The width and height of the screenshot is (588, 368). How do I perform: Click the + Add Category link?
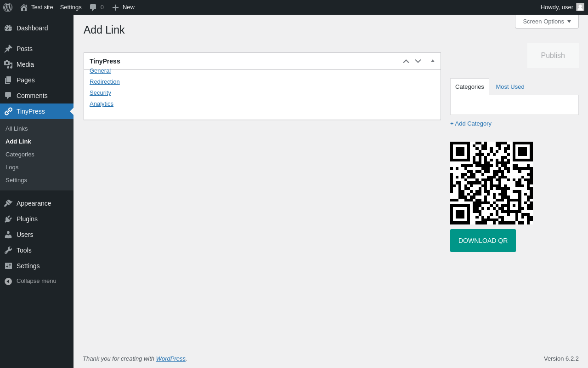pyautogui.click(x=471, y=124)
